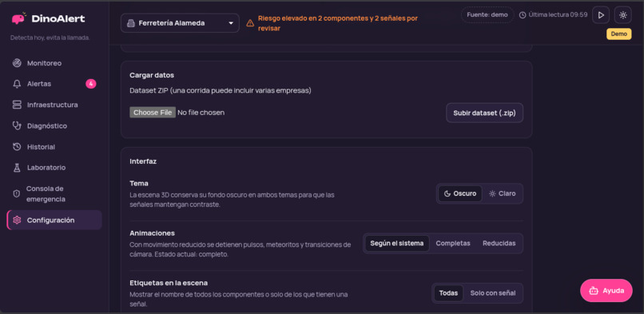
Task: Click the Monitoreo radar icon
Action: [x=17, y=63]
